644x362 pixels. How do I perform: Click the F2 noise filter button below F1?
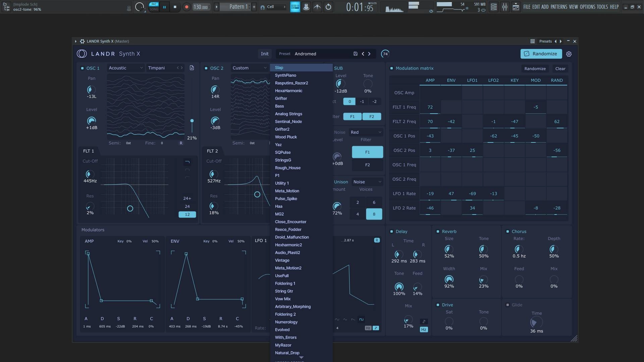[367, 165]
